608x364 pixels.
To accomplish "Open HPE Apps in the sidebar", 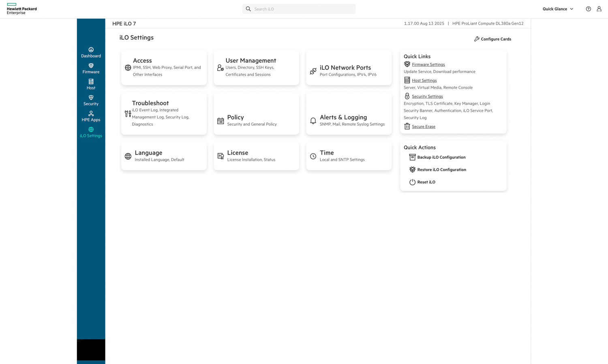I will pos(91,116).
